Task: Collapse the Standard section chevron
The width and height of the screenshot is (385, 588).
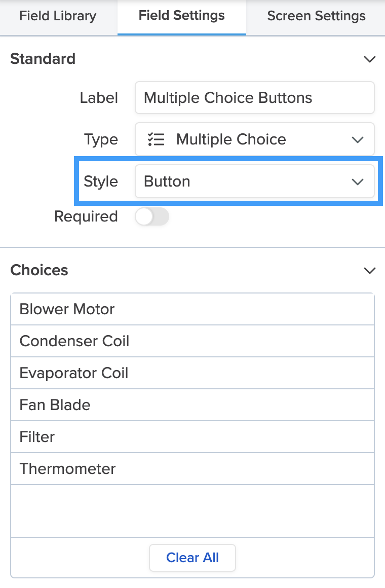Action: [x=370, y=59]
